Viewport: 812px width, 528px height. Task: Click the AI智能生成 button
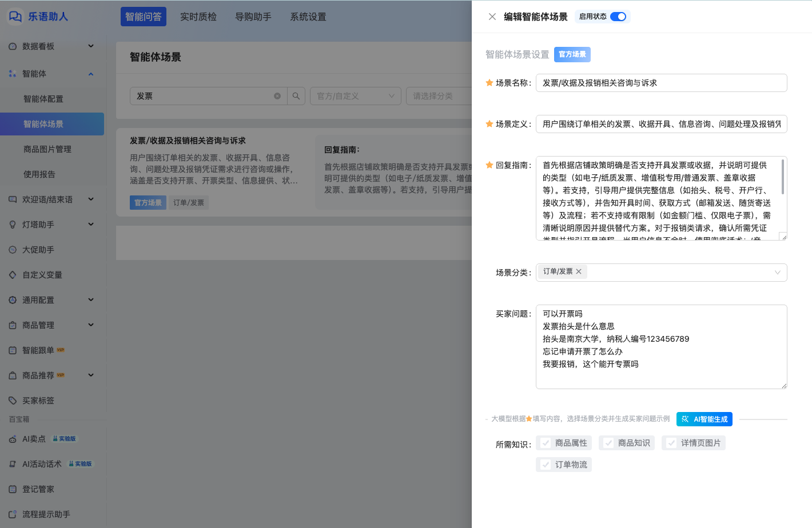(704, 419)
